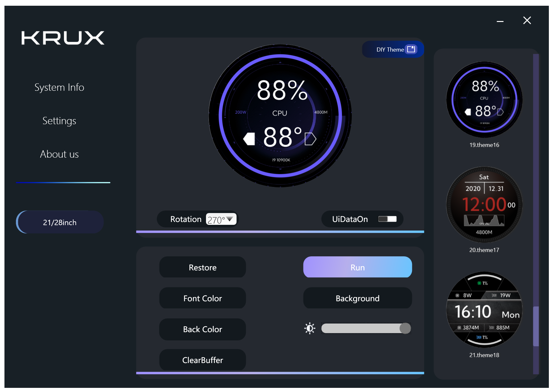Viewport: 553px width, 392px height.
Task: Open the Rotation 270° dropdown
Action: [x=221, y=219]
